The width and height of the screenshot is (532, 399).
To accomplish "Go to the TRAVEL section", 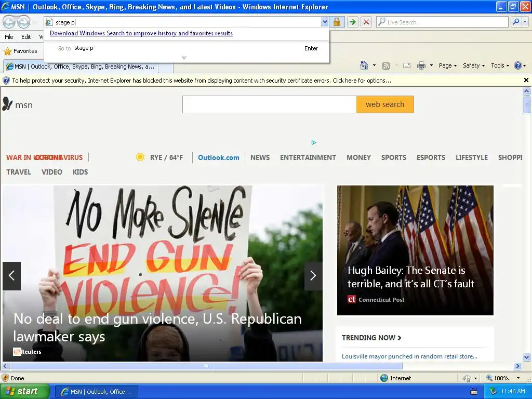I will tap(19, 172).
